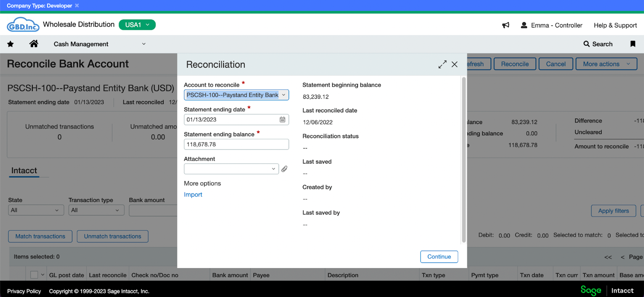The width and height of the screenshot is (644, 297).
Task: Open the calendar picker for statement ending date
Action: (282, 119)
